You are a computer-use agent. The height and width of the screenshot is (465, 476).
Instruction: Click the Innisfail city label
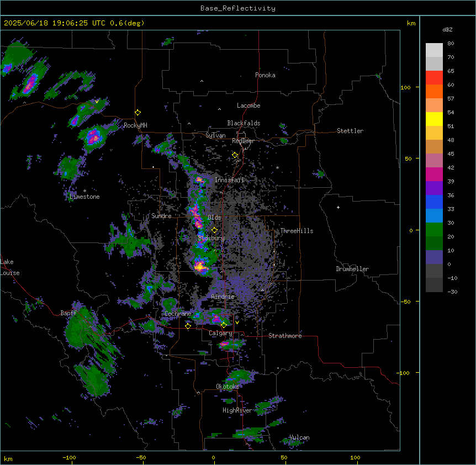pos(230,180)
